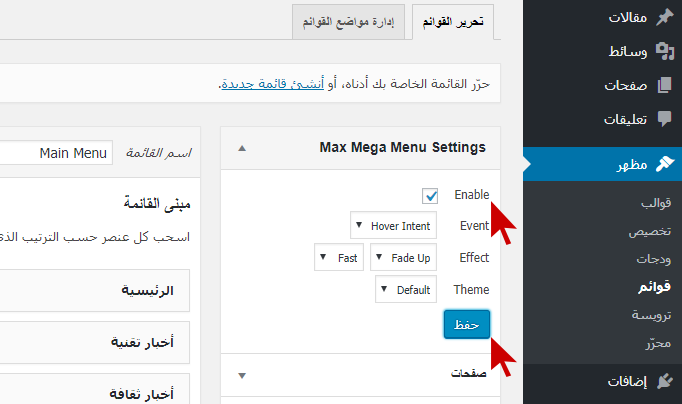Screen dimensions: 682x404
Task: Select the الرئيسية menu item
Action: click(x=94, y=290)
